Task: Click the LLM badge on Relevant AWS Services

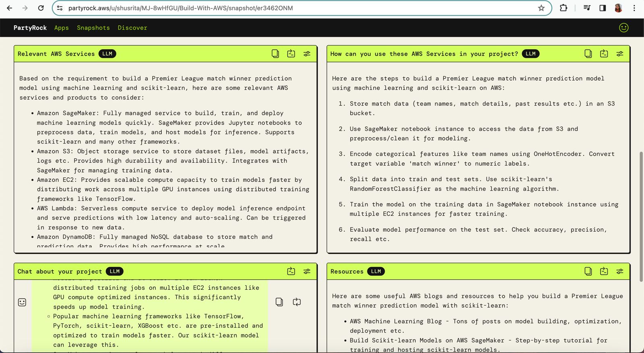Action: [x=107, y=54]
